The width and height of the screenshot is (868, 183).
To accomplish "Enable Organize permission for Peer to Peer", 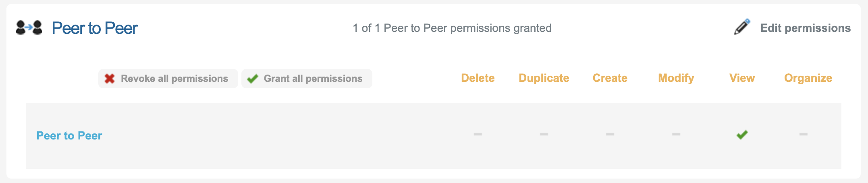I will pyautogui.click(x=803, y=134).
